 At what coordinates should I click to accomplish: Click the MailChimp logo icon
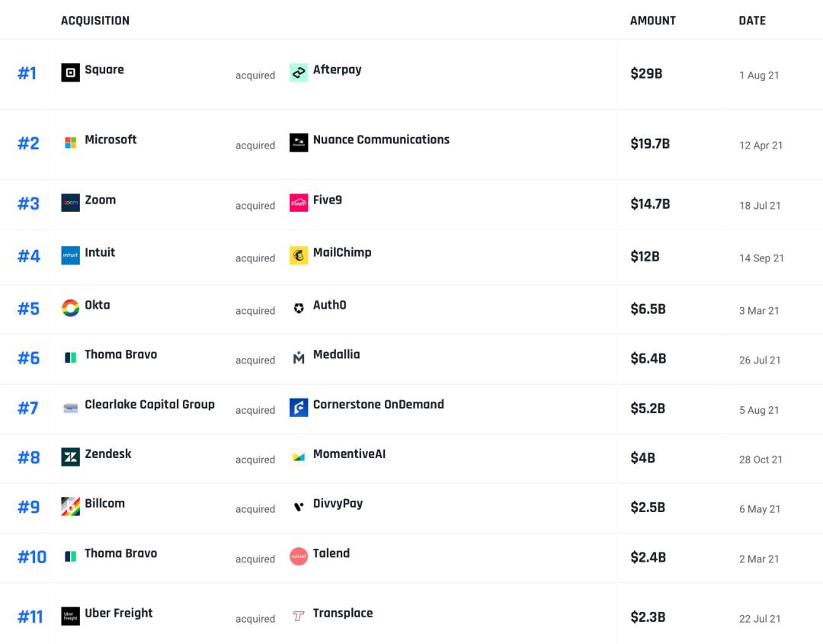click(x=299, y=255)
